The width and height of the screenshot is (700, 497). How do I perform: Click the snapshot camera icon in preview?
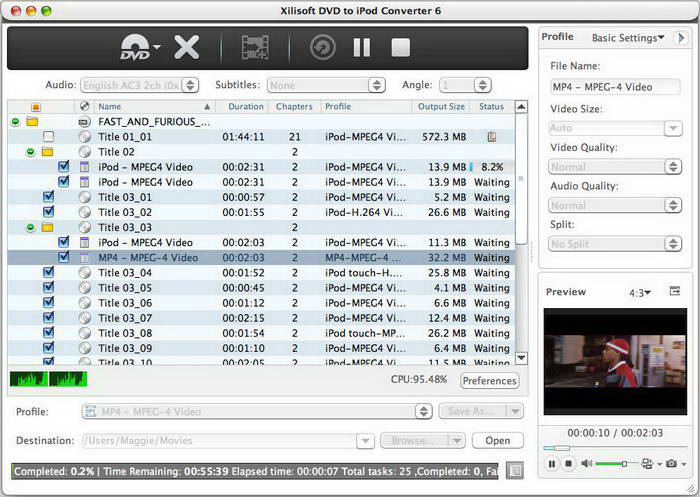[x=671, y=464]
